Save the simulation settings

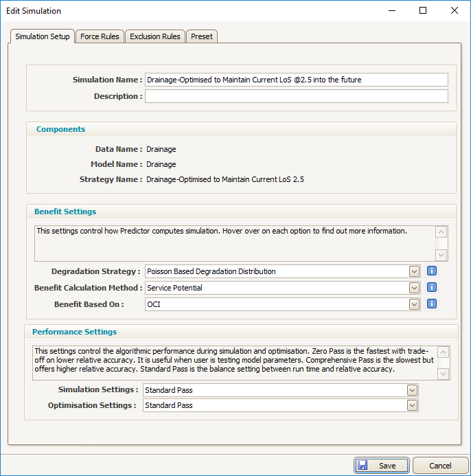(x=382, y=466)
